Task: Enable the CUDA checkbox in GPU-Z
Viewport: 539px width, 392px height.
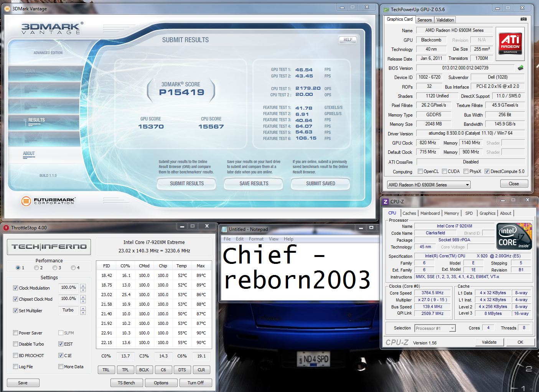Action: pos(444,171)
